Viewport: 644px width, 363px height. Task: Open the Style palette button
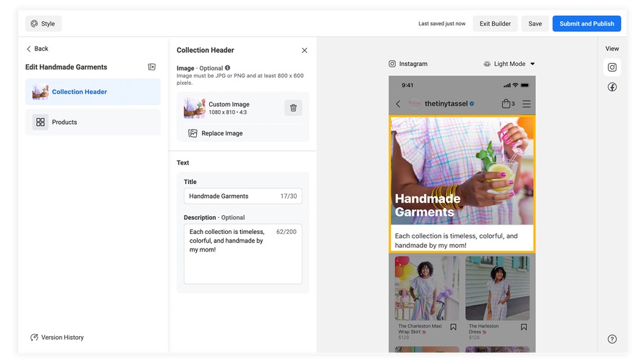[x=43, y=24]
